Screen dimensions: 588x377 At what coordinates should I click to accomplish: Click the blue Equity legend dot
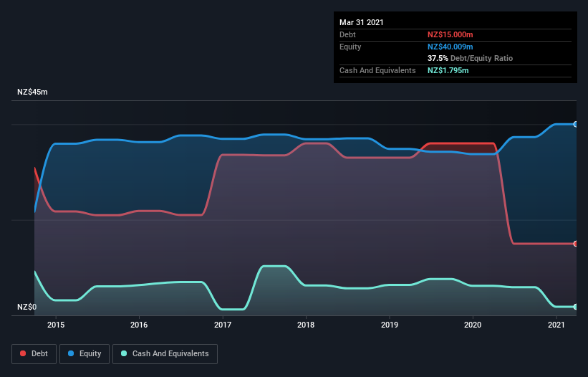pos(71,353)
